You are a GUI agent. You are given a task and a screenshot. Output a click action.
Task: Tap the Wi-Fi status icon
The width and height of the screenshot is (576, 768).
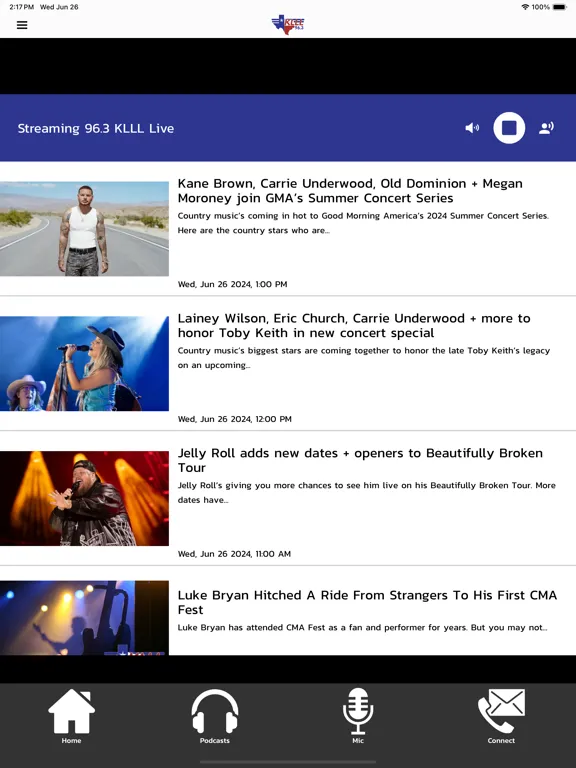pos(525,7)
